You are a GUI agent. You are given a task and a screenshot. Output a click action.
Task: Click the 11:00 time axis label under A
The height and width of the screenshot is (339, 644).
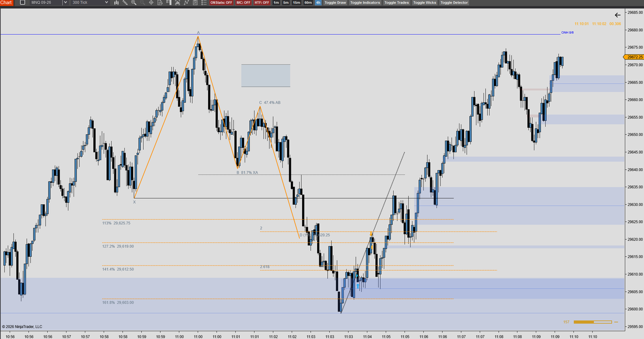pos(198,336)
